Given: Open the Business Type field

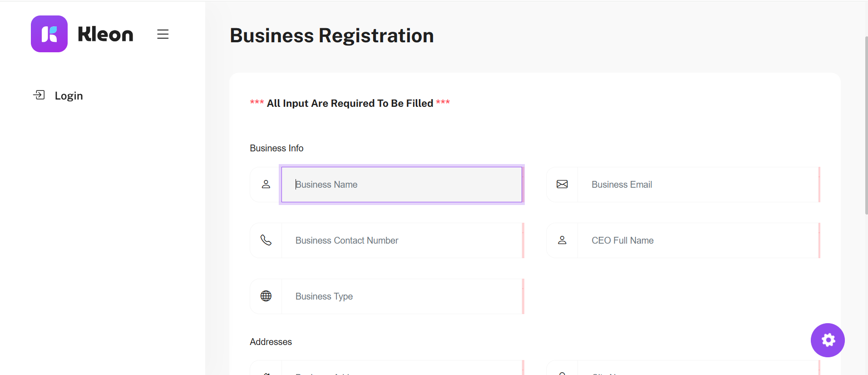Looking at the screenshot, I should tap(401, 296).
